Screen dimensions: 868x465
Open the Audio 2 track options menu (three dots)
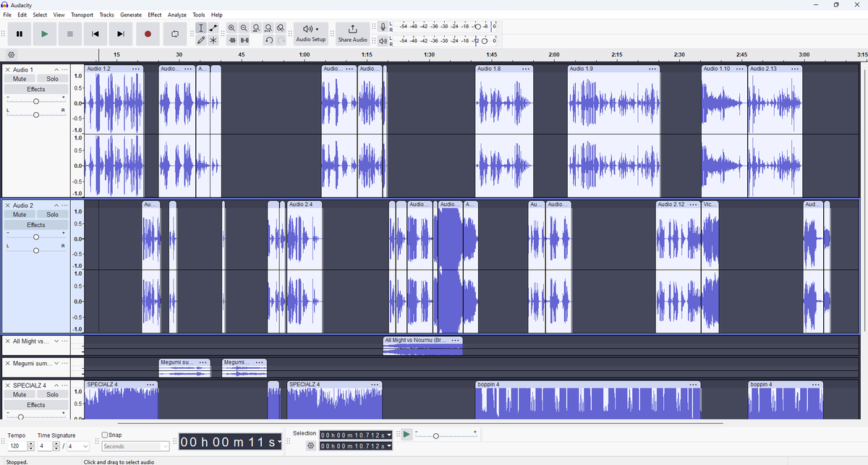pos(65,206)
